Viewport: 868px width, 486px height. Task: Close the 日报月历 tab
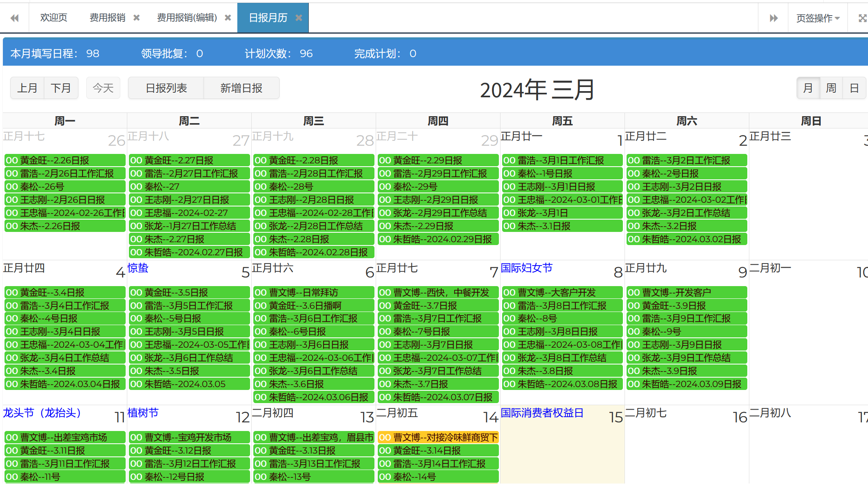[x=299, y=18]
